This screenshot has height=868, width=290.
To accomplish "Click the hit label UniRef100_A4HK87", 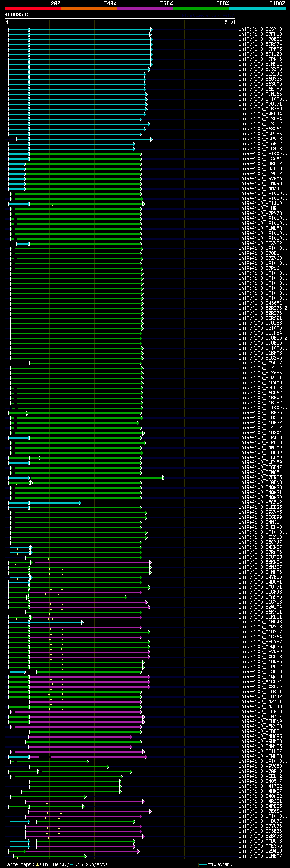I will (260, 791).
